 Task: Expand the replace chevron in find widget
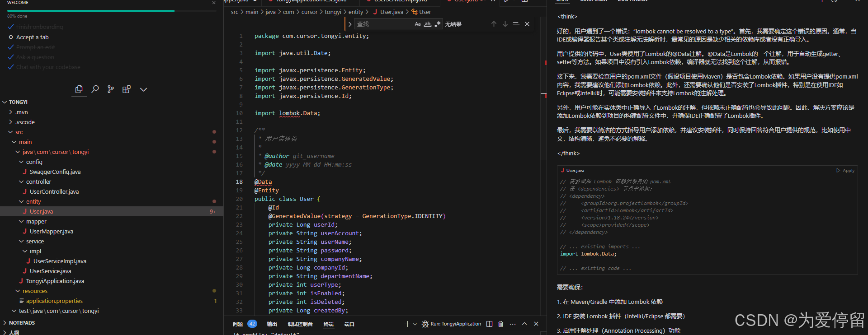350,24
